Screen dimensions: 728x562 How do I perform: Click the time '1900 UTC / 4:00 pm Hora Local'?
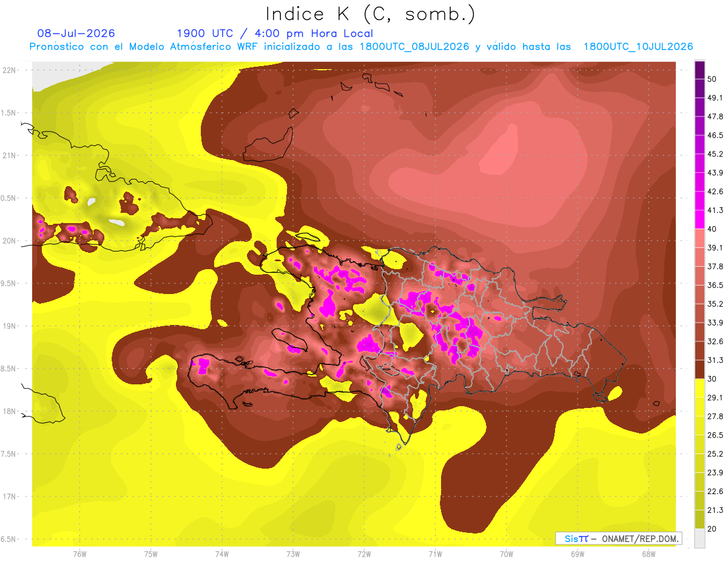tap(275, 33)
